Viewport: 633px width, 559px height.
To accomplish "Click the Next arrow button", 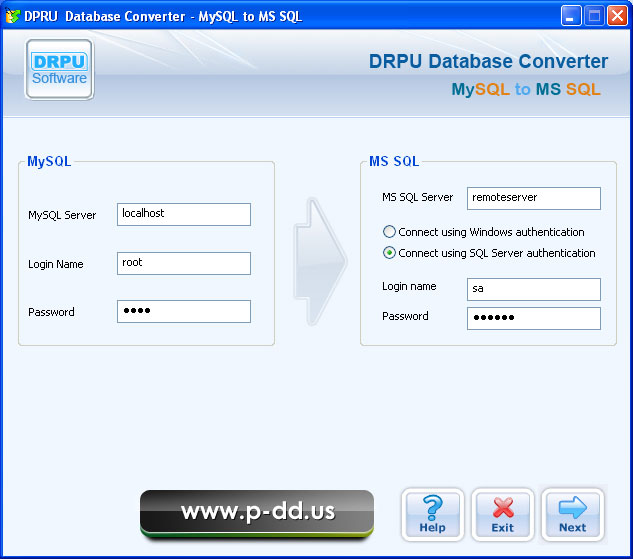I will [x=572, y=515].
